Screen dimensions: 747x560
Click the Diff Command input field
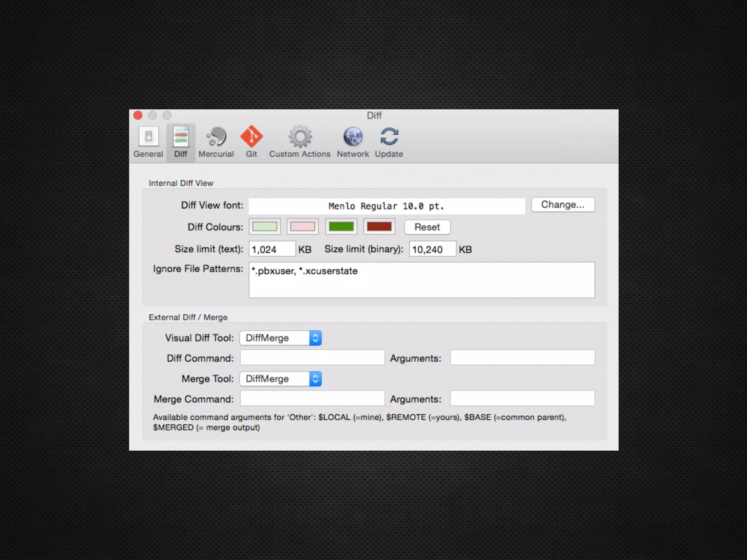312,358
